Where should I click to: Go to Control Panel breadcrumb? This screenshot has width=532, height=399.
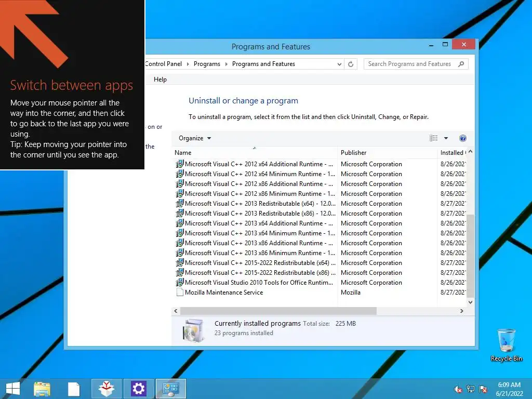(x=164, y=64)
